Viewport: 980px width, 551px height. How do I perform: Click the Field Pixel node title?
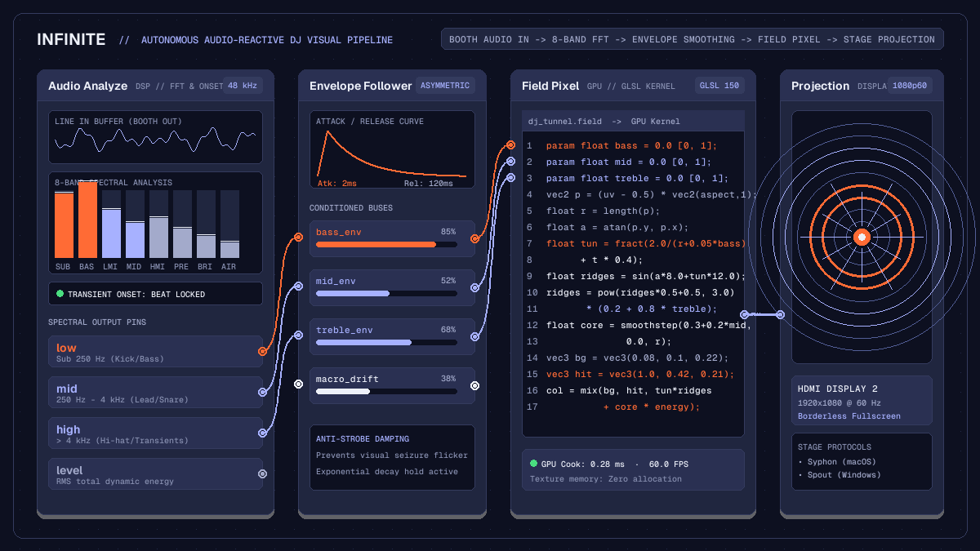[x=550, y=86]
